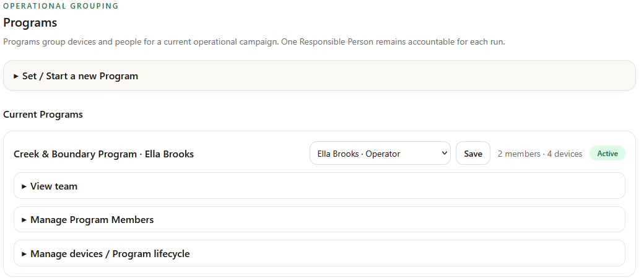This screenshot has height=280, width=644.
Task: Click the triangle icon before Manage Program Members
Action: click(x=24, y=220)
